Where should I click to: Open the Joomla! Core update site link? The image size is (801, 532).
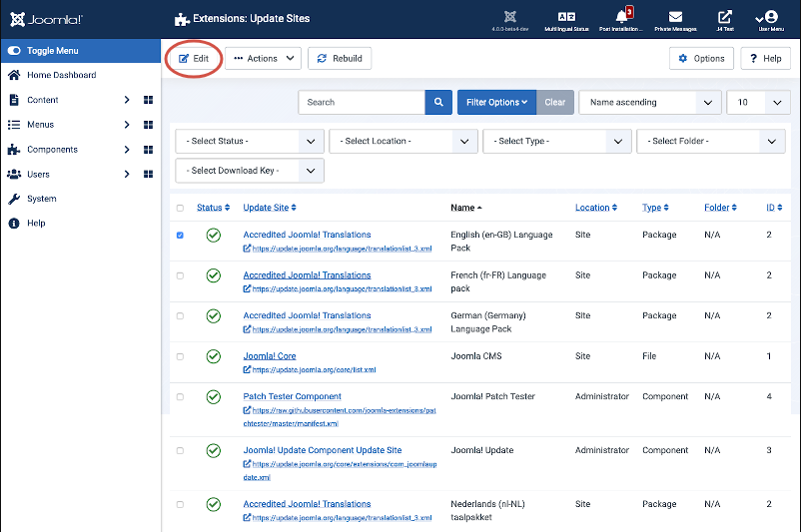[x=270, y=356]
